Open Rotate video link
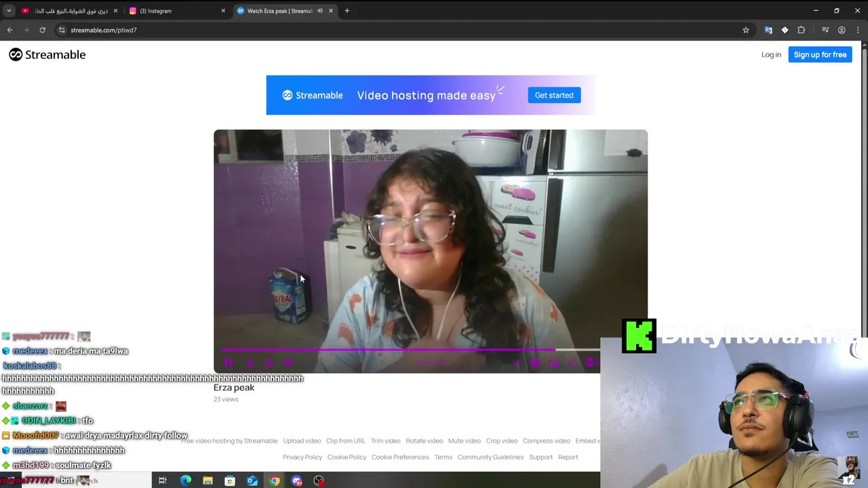Image resolution: width=868 pixels, height=488 pixels. tap(425, 441)
